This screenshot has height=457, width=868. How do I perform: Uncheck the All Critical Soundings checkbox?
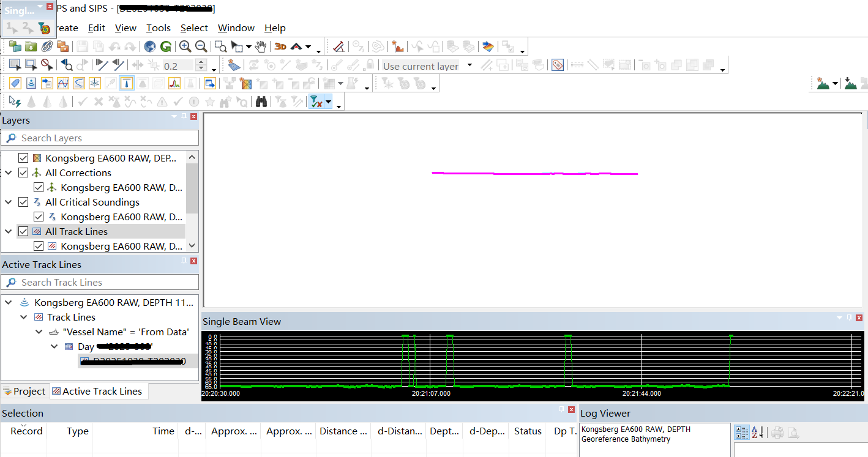point(23,202)
